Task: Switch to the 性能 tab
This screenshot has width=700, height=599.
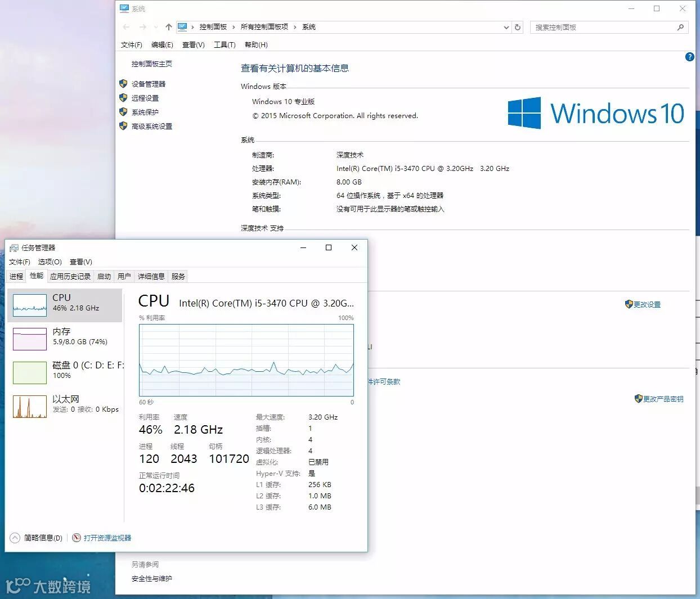Action: [37, 276]
